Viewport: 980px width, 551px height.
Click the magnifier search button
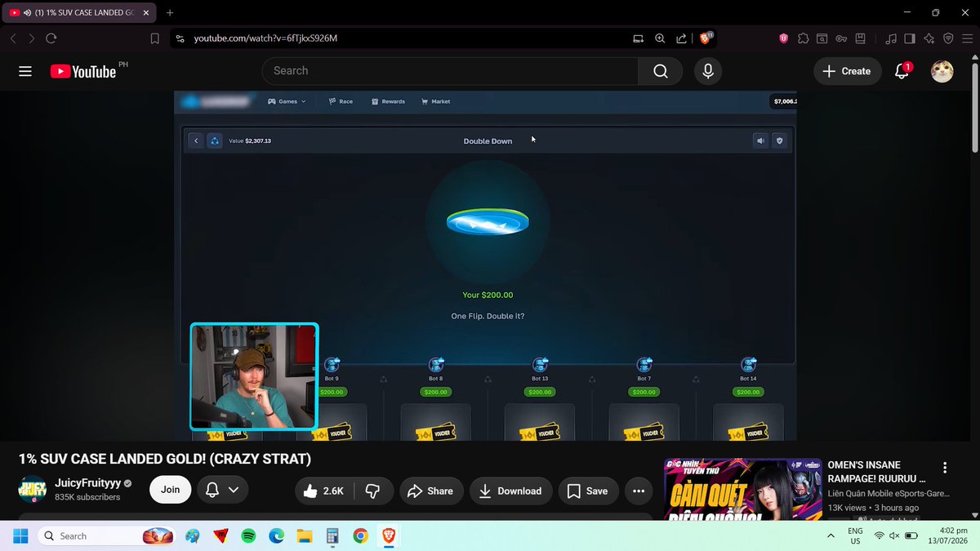coord(660,71)
